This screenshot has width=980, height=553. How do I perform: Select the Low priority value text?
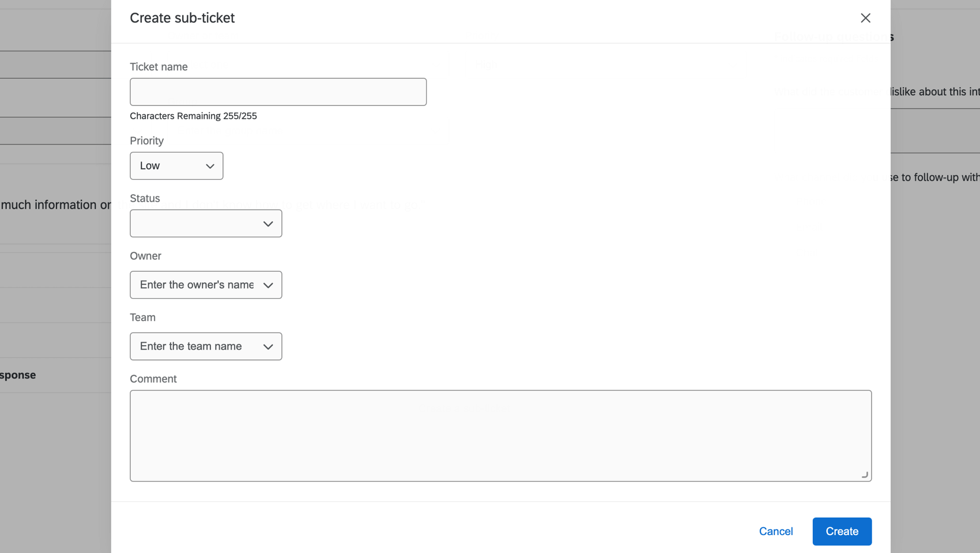150,165
